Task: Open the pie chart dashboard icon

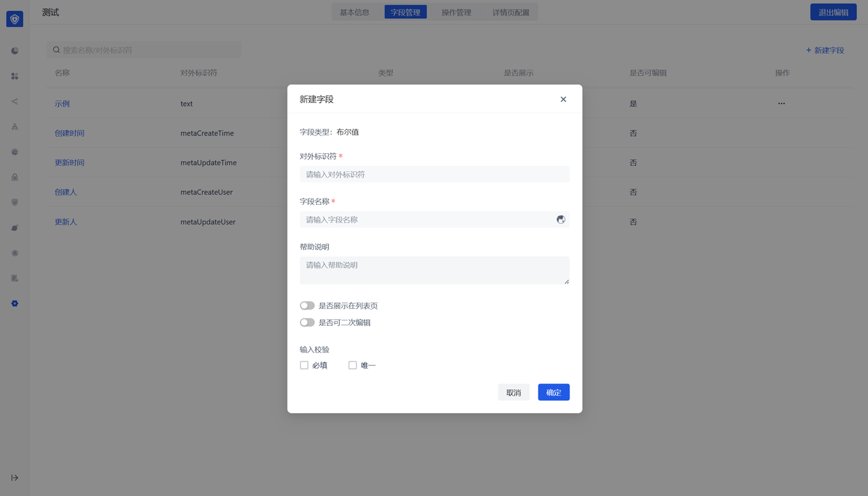Action: pos(15,51)
